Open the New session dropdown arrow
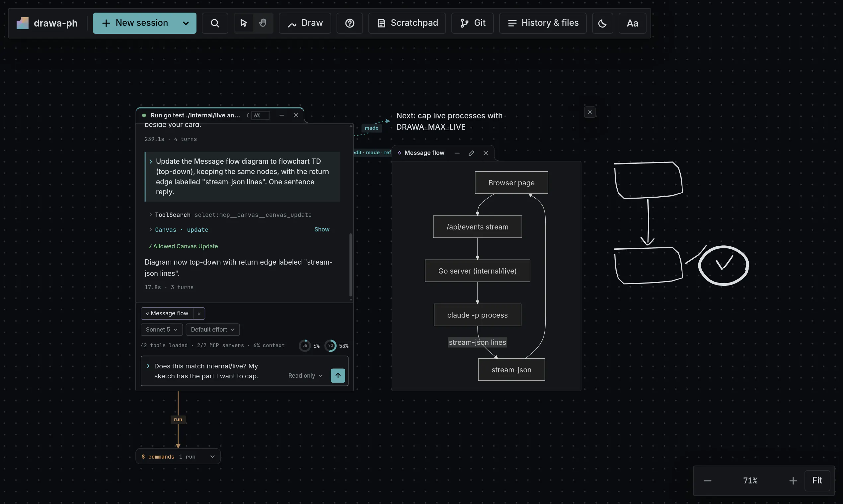The image size is (843, 504). coord(186,23)
